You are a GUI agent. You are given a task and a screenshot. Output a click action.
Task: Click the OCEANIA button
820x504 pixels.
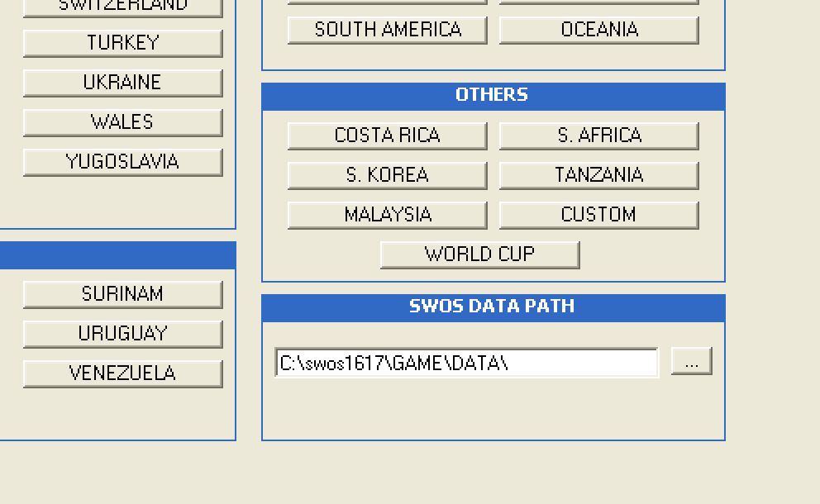point(598,30)
